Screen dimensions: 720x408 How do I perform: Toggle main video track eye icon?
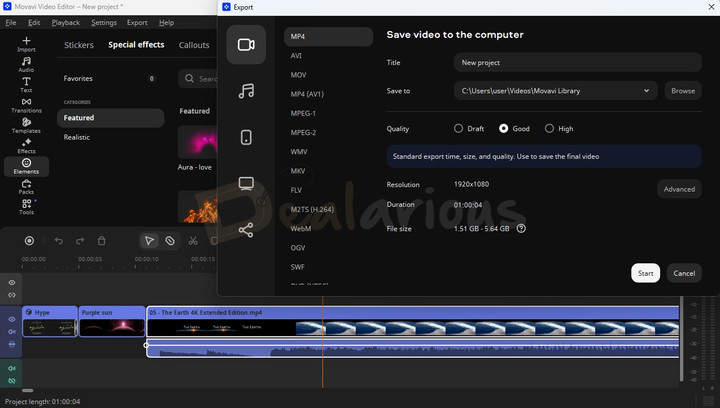(12, 319)
